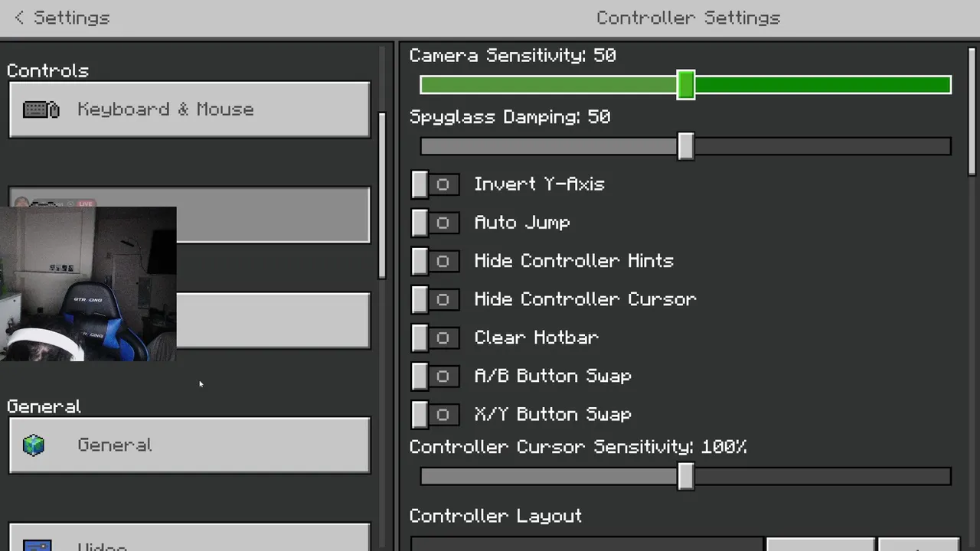980x551 pixels.
Task: Enable Auto Jump
Action: [435, 223]
